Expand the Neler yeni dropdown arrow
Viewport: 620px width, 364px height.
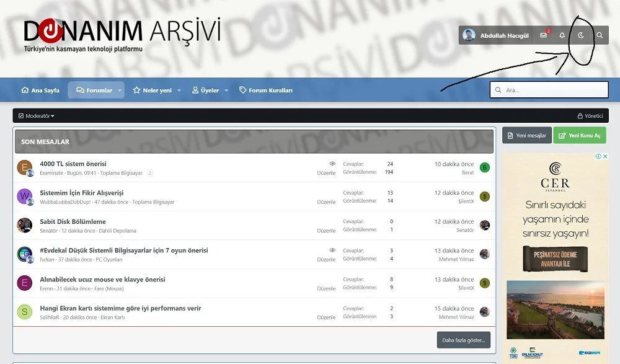coord(179,90)
